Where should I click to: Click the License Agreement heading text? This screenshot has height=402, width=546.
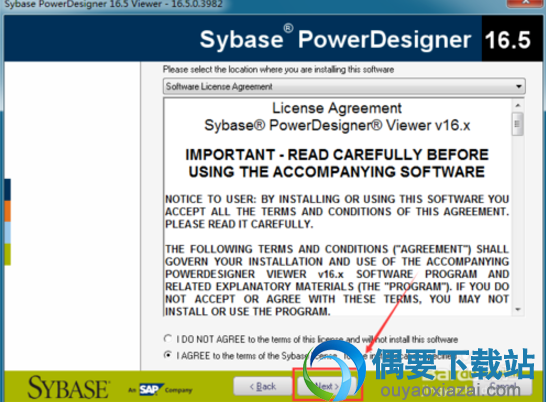coord(337,108)
